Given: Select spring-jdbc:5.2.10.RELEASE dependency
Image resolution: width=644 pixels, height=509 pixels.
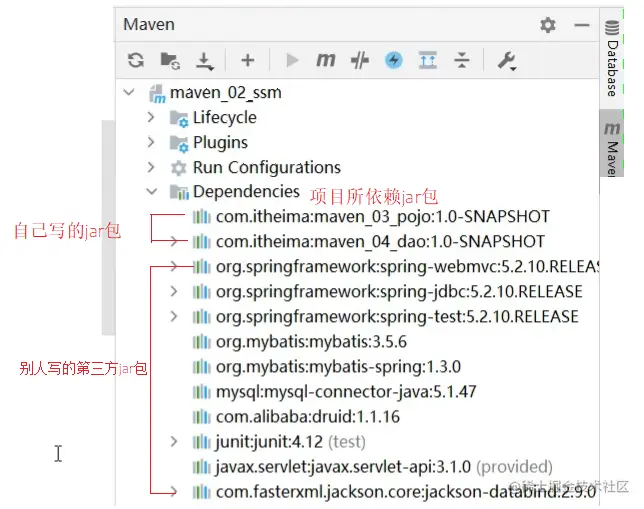Looking at the screenshot, I should [399, 292].
